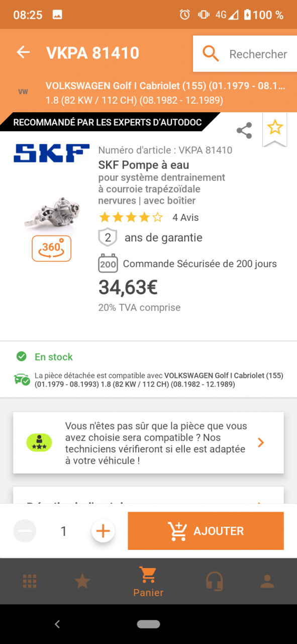Expand the technician compatibility check chevron

tap(260, 443)
